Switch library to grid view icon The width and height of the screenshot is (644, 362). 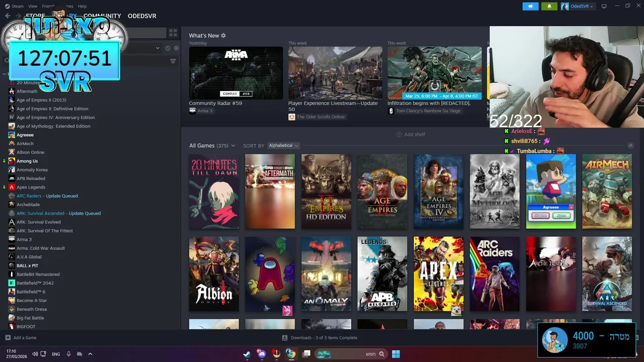(x=173, y=33)
